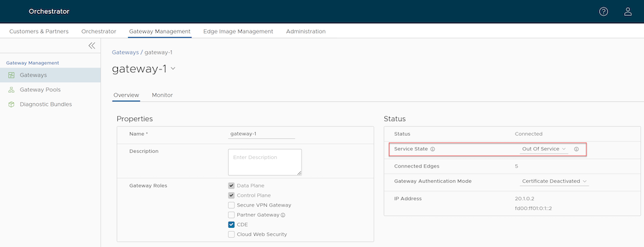Viewport: 644px width, 247px height.
Task: Click info icon right of Out Of Service
Action: [x=576, y=150]
